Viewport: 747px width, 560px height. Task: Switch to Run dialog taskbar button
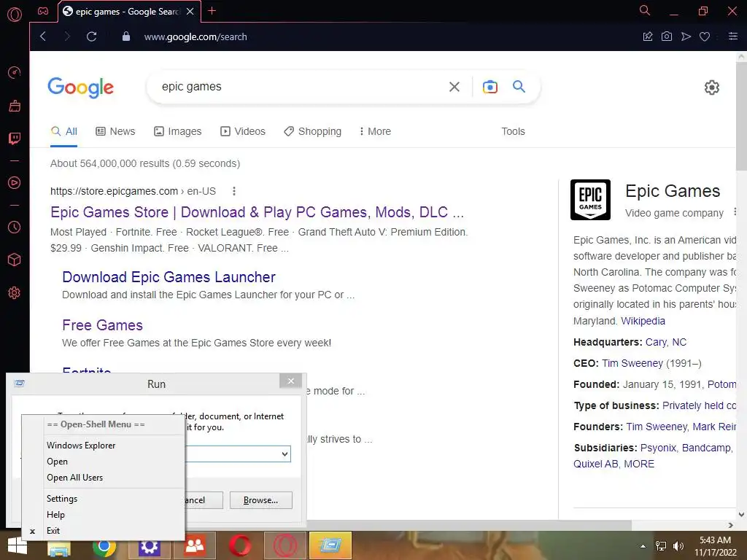(x=330, y=545)
